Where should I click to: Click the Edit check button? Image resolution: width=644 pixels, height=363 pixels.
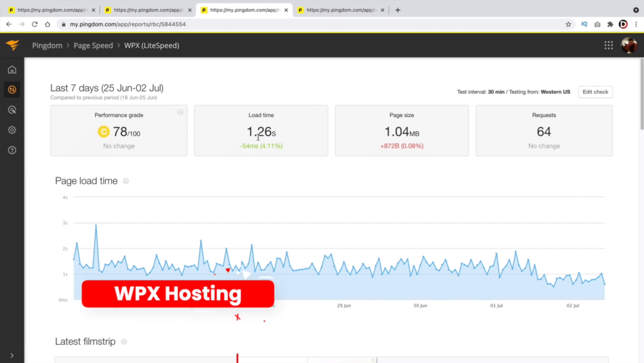point(595,92)
